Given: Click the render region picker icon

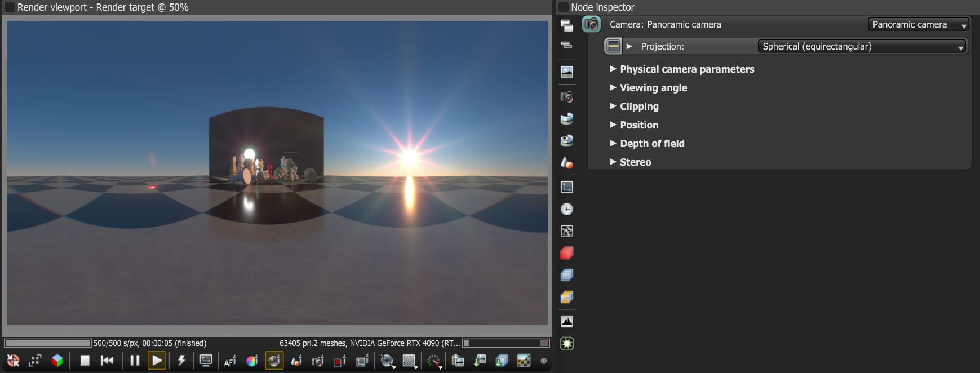Looking at the screenshot, I should [340, 361].
